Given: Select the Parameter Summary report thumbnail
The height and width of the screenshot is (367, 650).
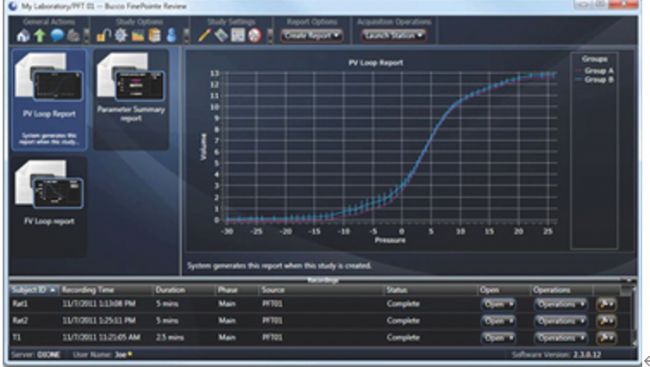Looking at the screenshot, I should click(131, 100).
